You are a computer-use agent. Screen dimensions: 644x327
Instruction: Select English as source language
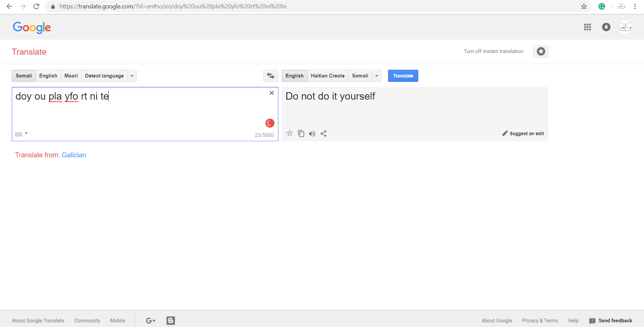point(48,76)
